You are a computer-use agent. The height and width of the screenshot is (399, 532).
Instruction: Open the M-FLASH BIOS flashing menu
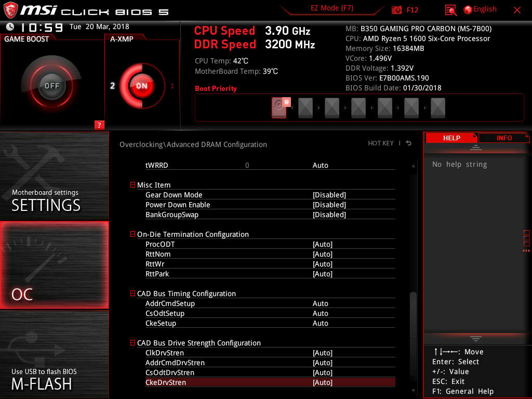point(54,354)
